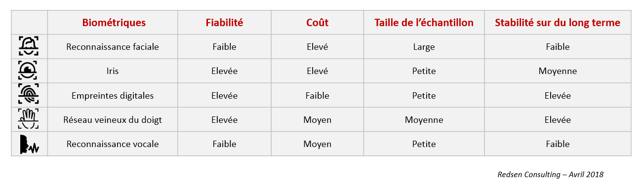Select the Reconnaissance vocale cell
Image resolution: width=644 pixels, height=189 pixels.
[113, 144]
